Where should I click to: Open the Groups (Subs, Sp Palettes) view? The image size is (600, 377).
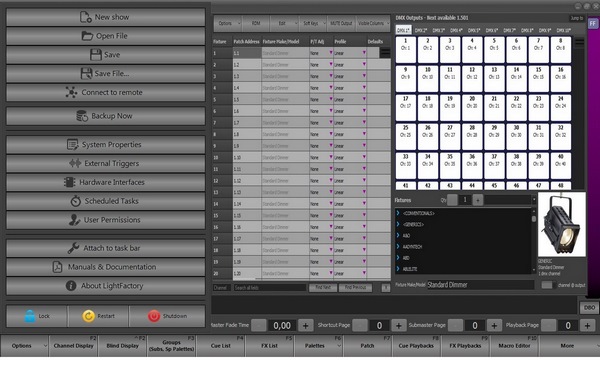coord(171,346)
